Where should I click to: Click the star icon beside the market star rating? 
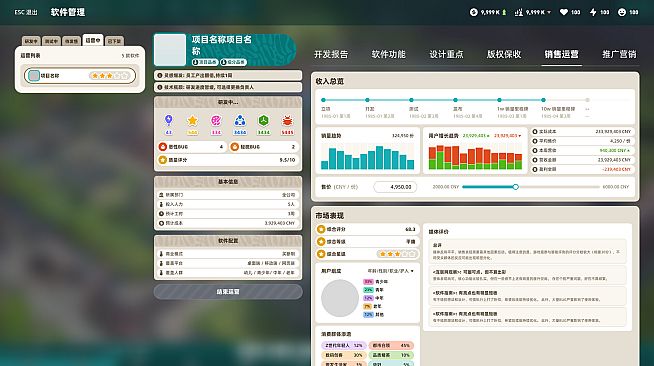[x=321, y=253]
